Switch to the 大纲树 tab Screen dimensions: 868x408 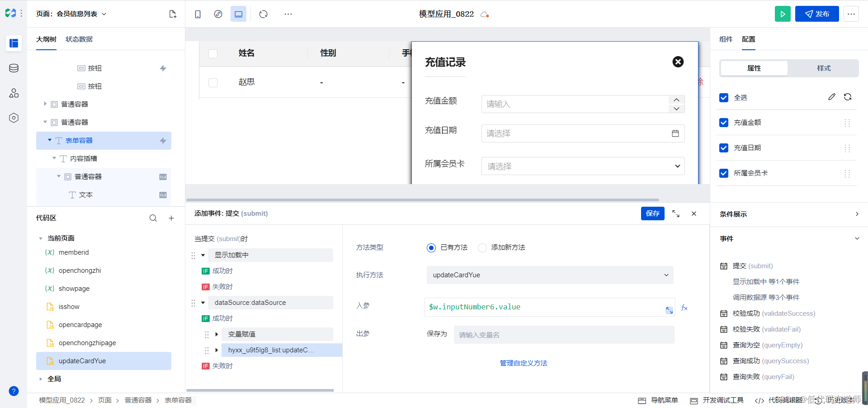46,39
